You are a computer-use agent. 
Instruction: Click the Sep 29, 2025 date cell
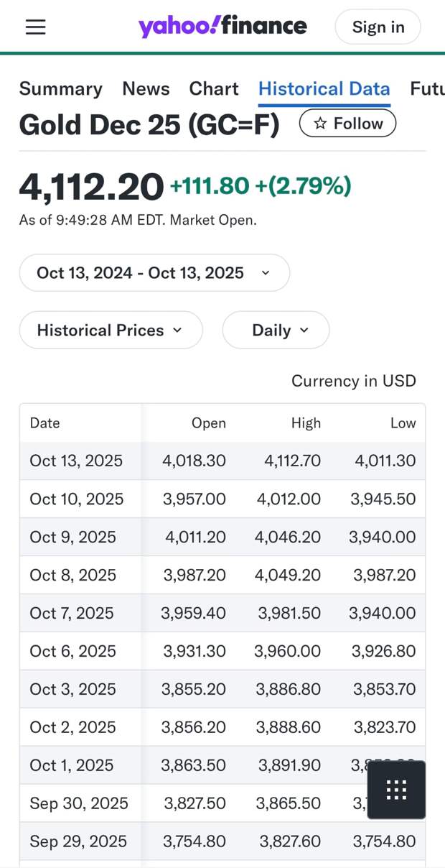[x=78, y=841]
